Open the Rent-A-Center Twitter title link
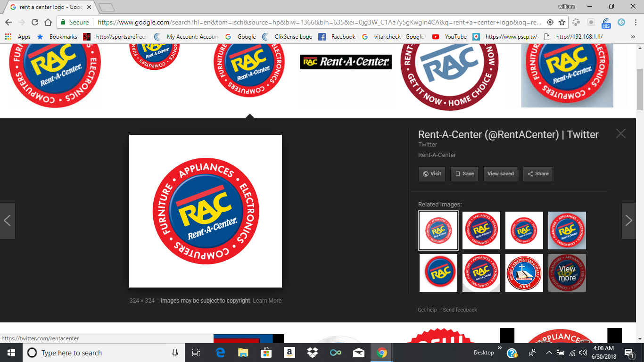The height and width of the screenshot is (362, 644). (x=508, y=134)
